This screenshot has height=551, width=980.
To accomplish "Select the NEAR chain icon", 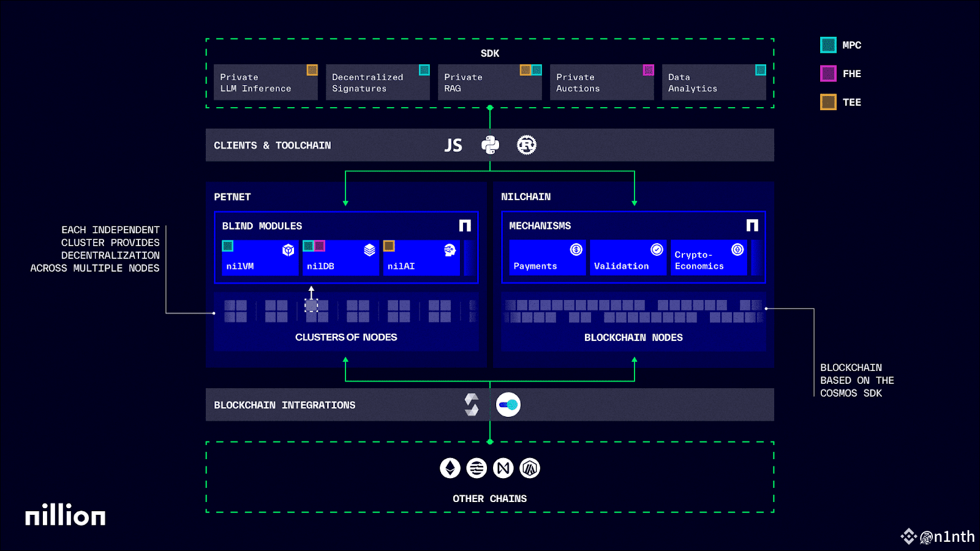I will click(x=503, y=468).
